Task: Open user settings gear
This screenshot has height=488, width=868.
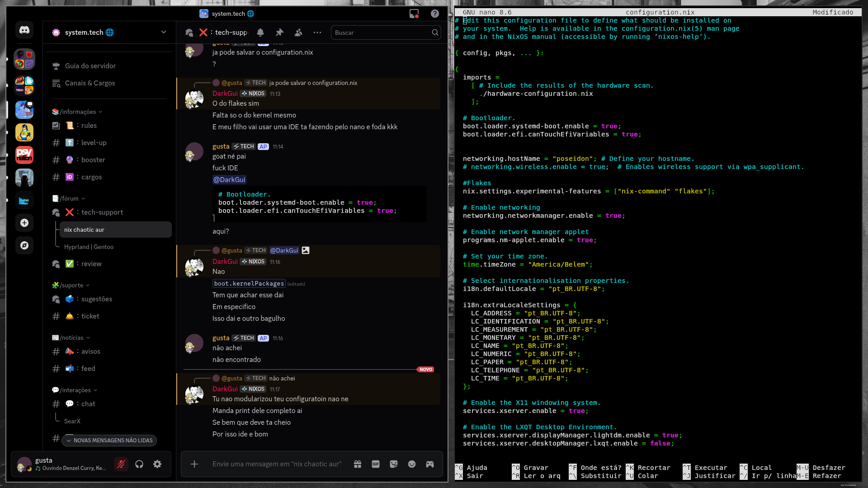Action: [x=157, y=464]
